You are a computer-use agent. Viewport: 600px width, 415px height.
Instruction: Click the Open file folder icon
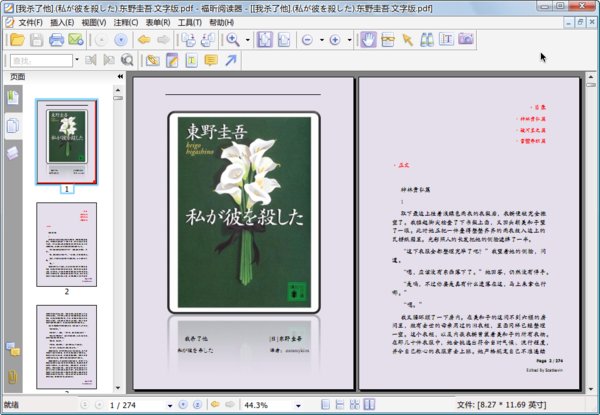click(16, 40)
